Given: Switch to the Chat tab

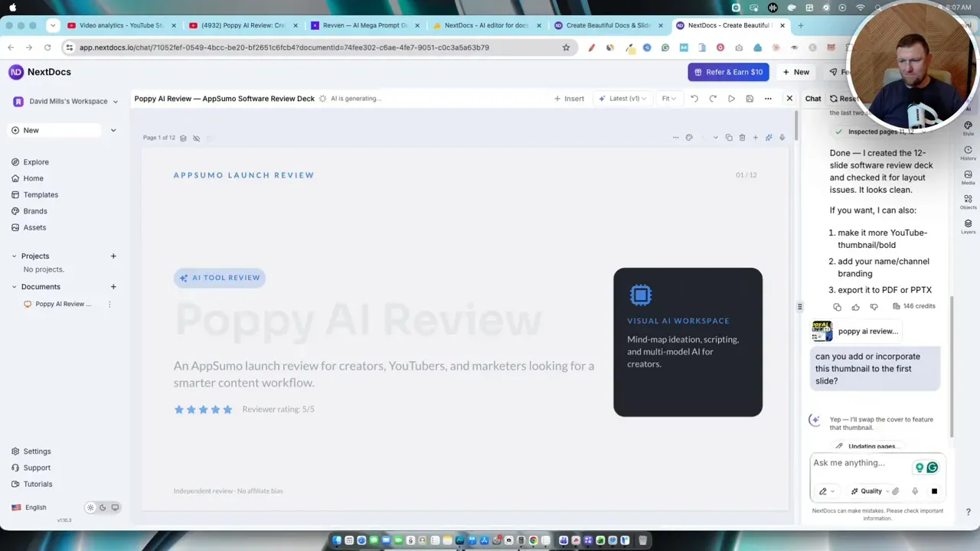Looking at the screenshot, I should click(813, 99).
